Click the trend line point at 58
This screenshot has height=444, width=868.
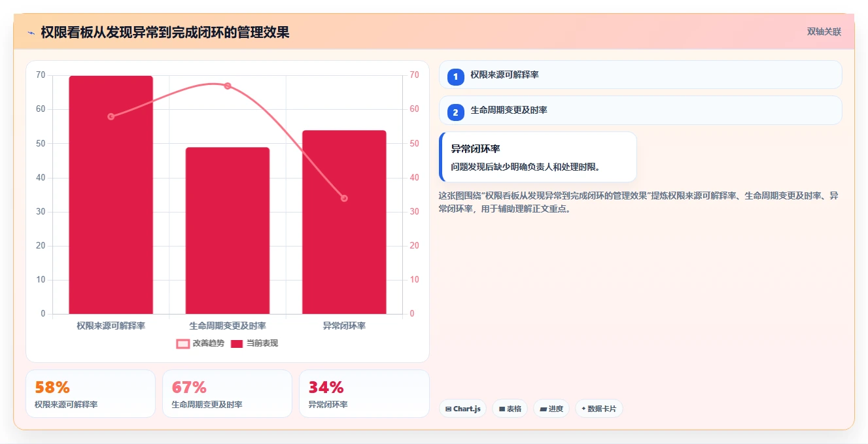pos(111,116)
